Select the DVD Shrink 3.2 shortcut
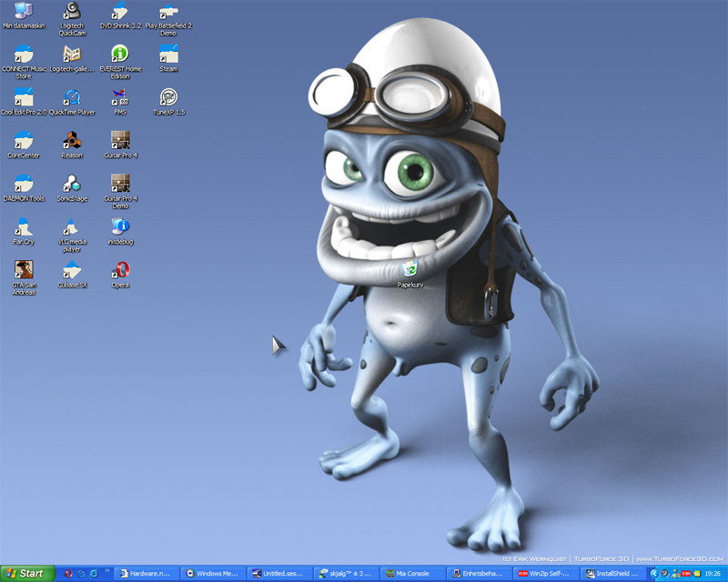This screenshot has width=728, height=582. coord(120,15)
